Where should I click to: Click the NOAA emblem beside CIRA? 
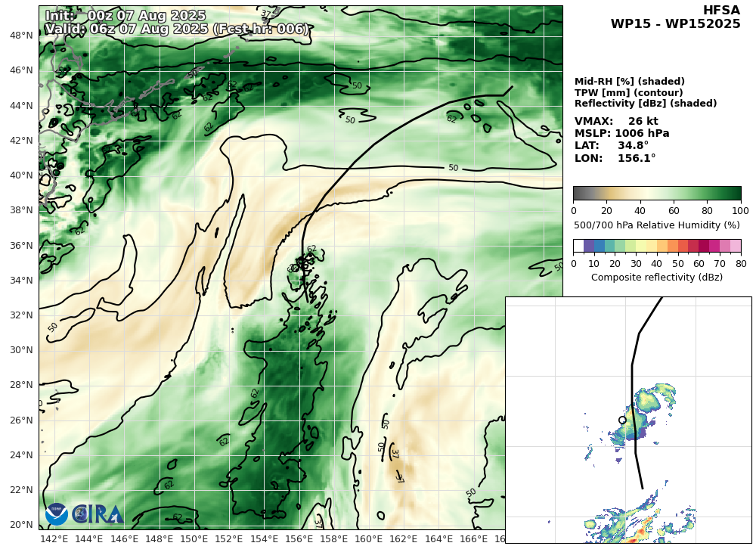click(57, 514)
